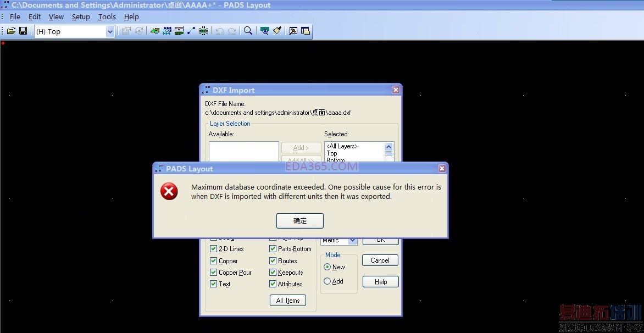Click the Undo toolbar icon
The image size is (644, 333).
(220, 31)
